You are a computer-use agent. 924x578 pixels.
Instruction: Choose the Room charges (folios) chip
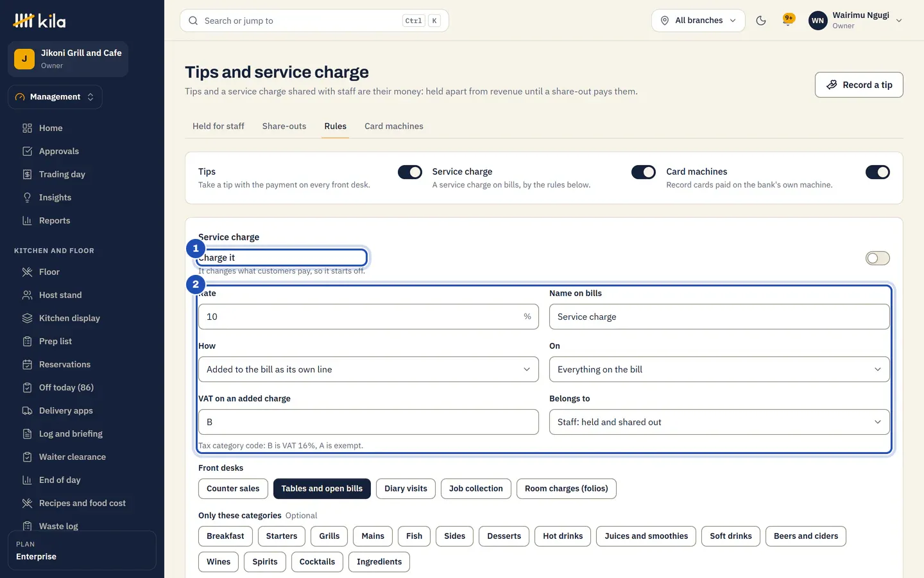pos(566,489)
